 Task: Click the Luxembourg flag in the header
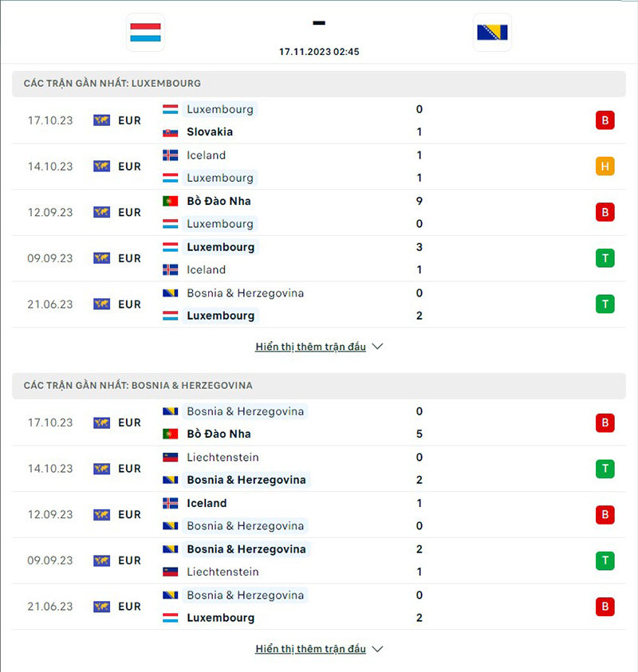(145, 32)
